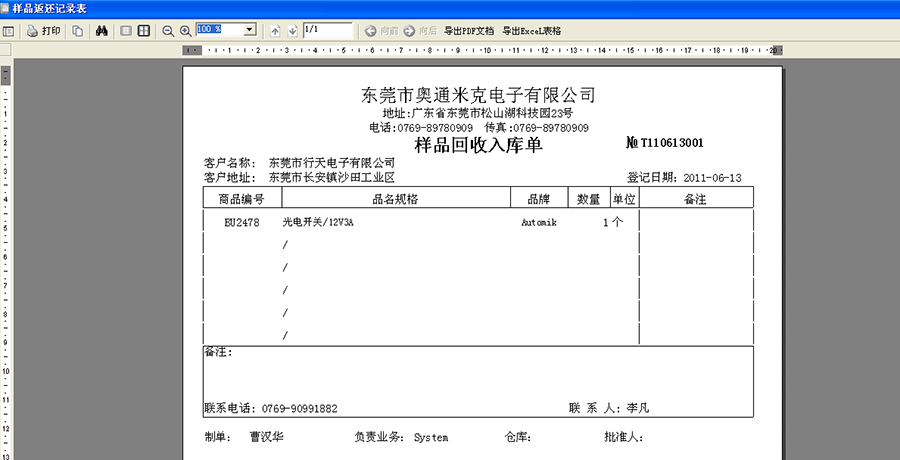Click customer name 东莞市行天电子有限公司

click(x=332, y=163)
